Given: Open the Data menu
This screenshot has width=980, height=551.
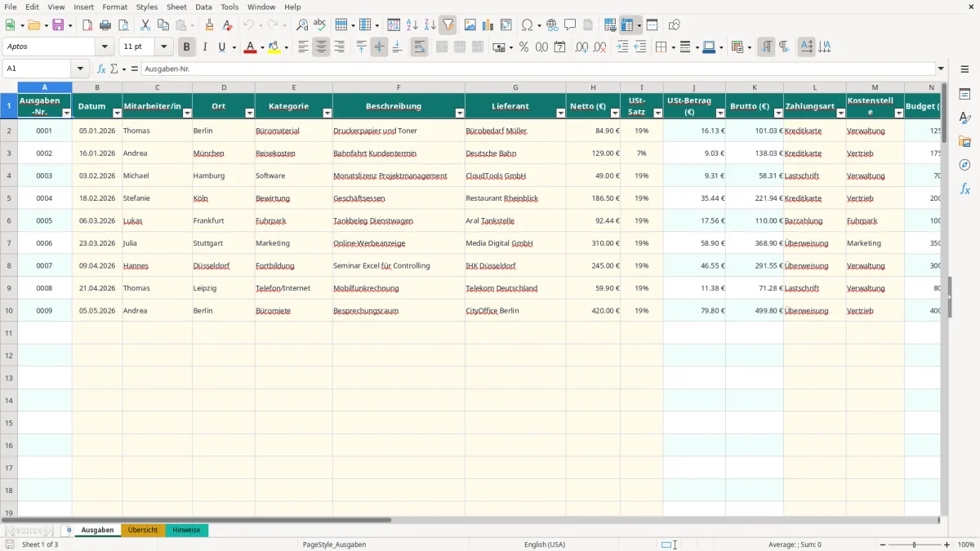Looking at the screenshot, I should 203,7.
